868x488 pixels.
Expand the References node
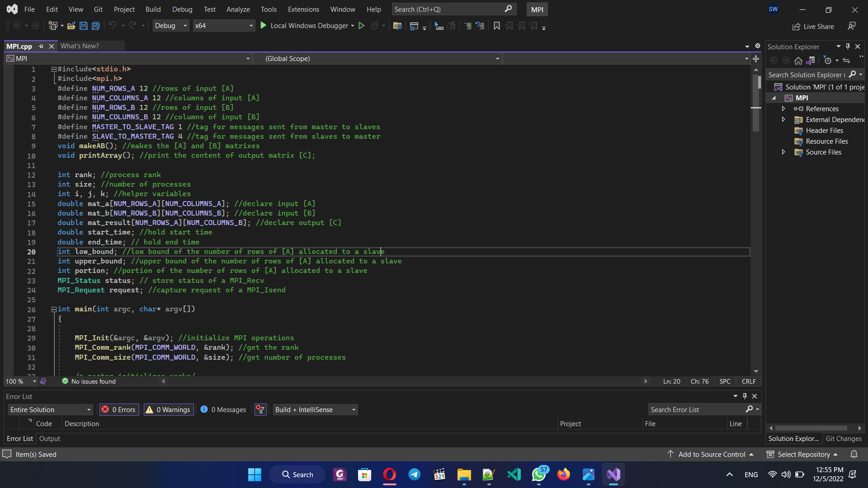pos(783,108)
